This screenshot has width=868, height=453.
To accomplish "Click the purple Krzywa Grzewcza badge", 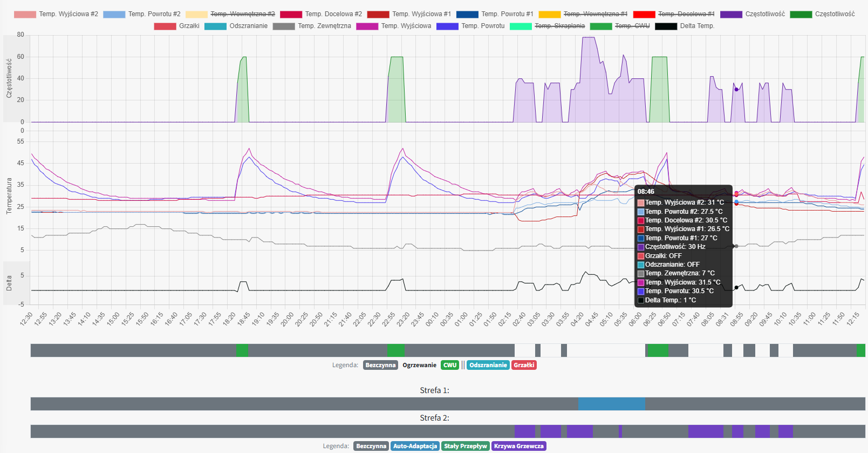I will (518, 446).
